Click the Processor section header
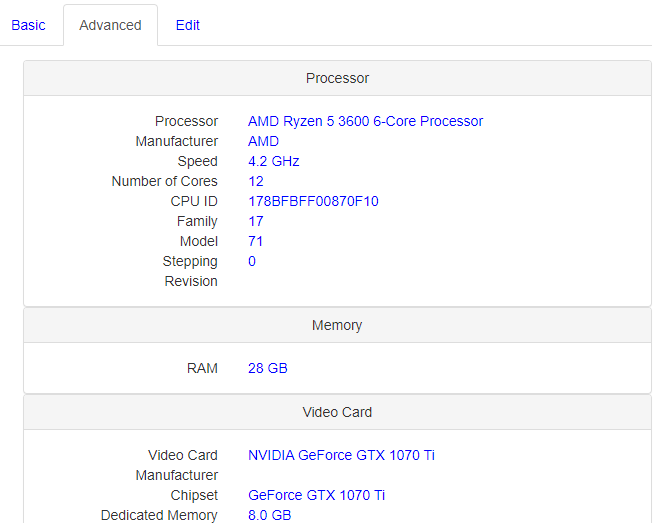The width and height of the screenshot is (661, 523). 337,78
